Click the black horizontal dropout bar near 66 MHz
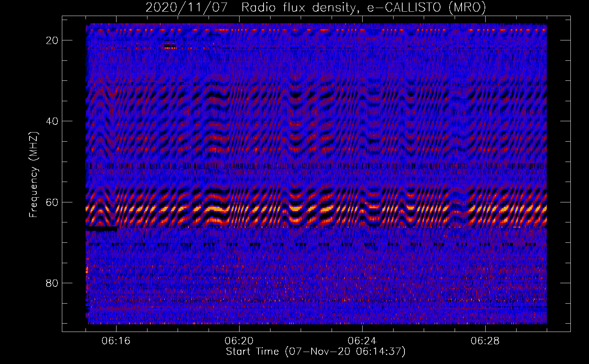 (102, 229)
